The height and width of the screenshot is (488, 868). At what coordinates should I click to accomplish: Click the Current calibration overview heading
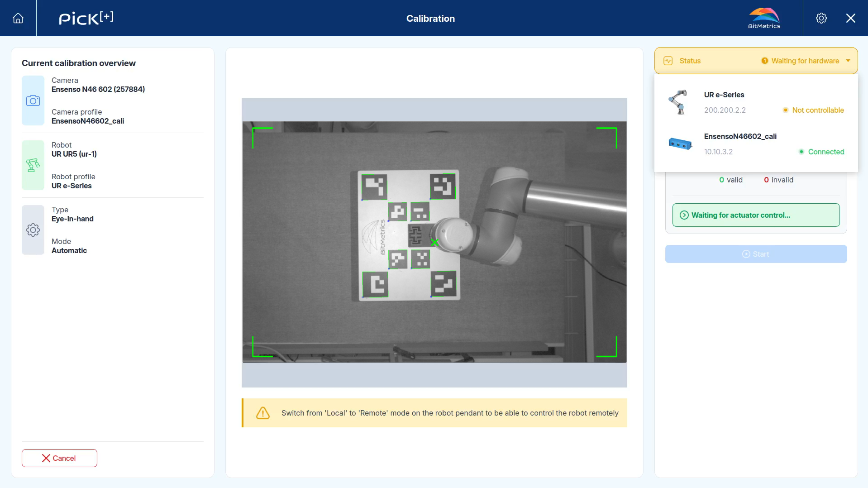[79, 63]
